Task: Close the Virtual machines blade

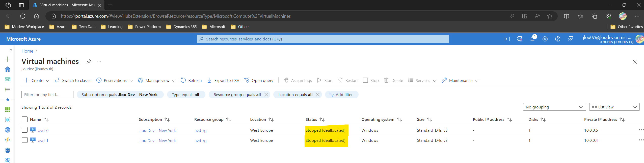Action: [x=635, y=62]
